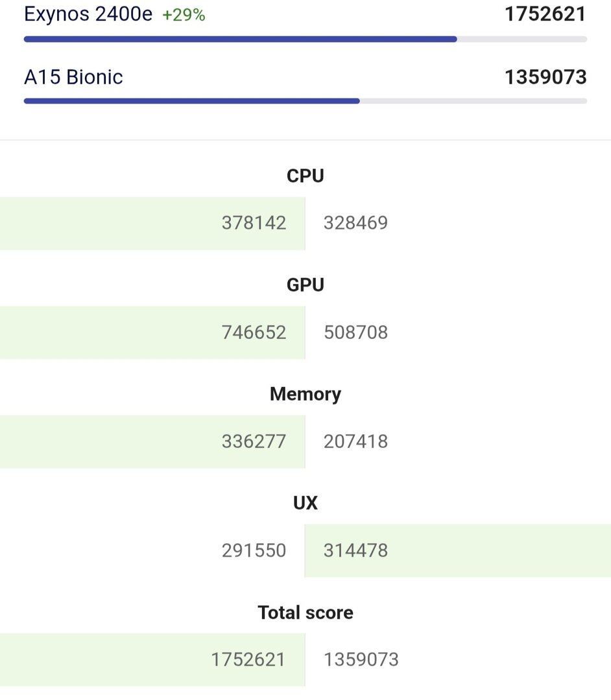Select the Total score heading

[x=305, y=612]
